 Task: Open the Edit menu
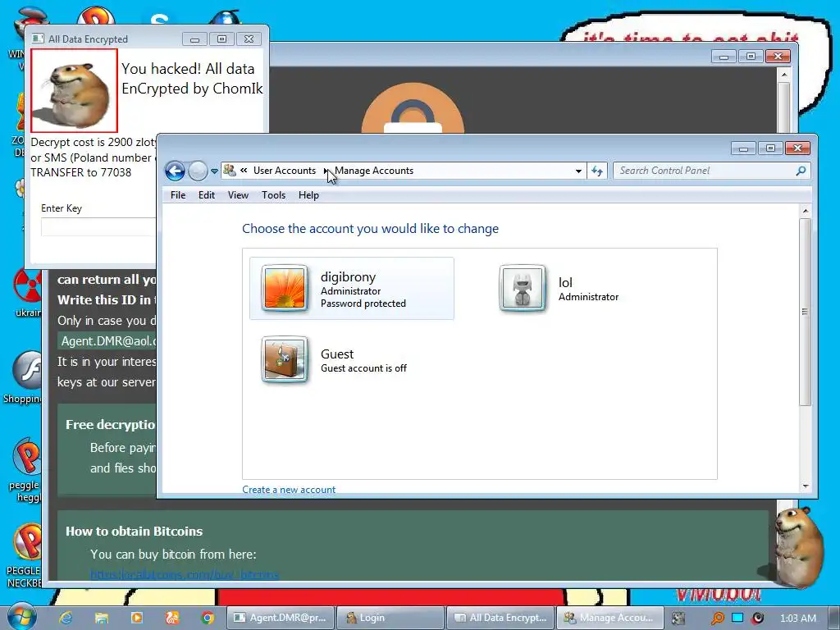click(x=206, y=195)
